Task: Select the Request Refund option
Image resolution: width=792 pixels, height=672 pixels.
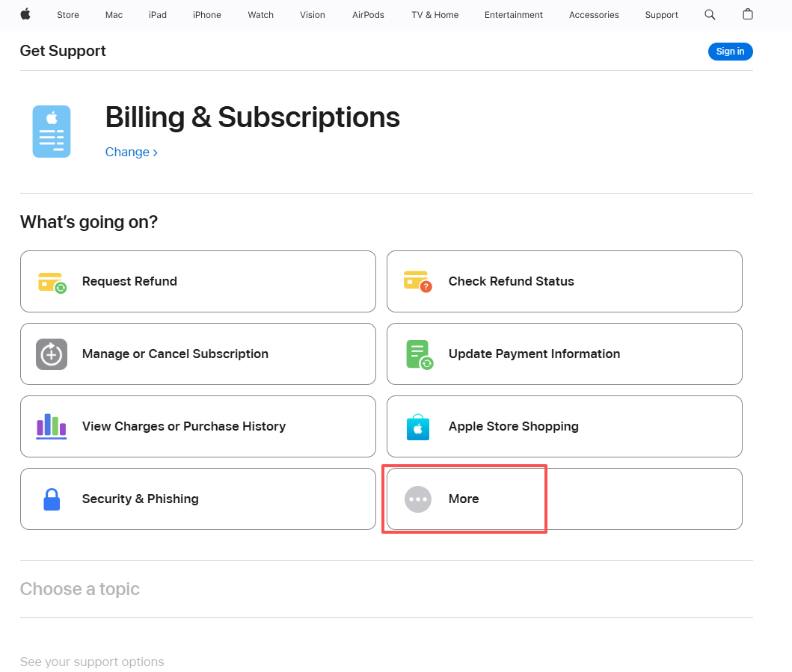Action: point(198,281)
